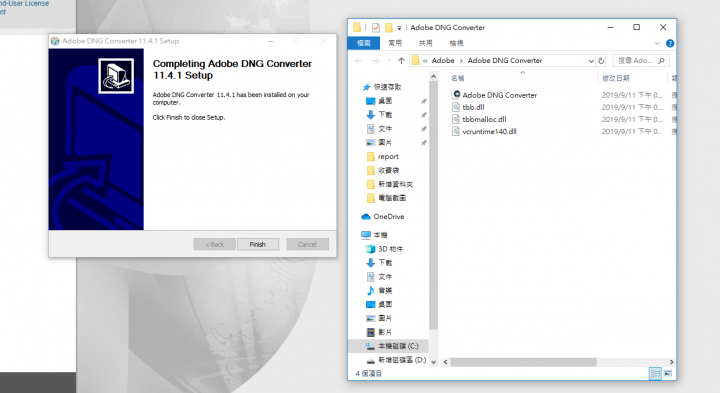
Task: Click the Back arrow in File Explorer
Action: (x=359, y=61)
